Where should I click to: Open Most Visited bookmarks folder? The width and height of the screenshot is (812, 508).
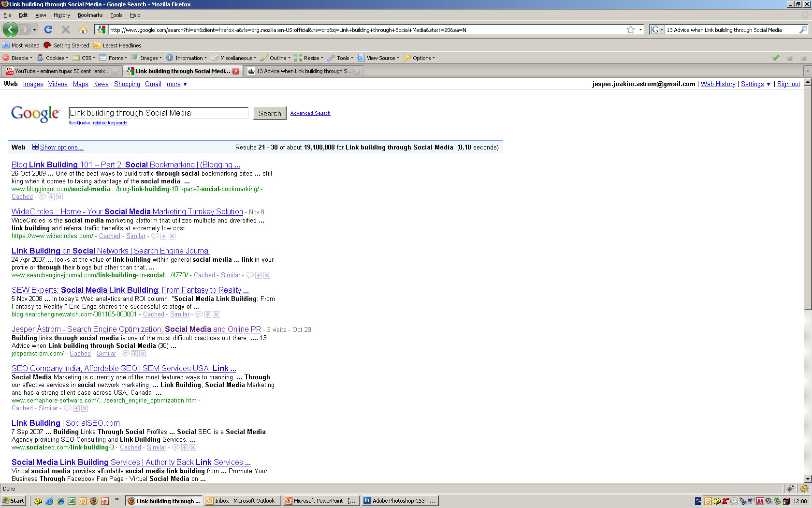pyautogui.click(x=21, y=45)
